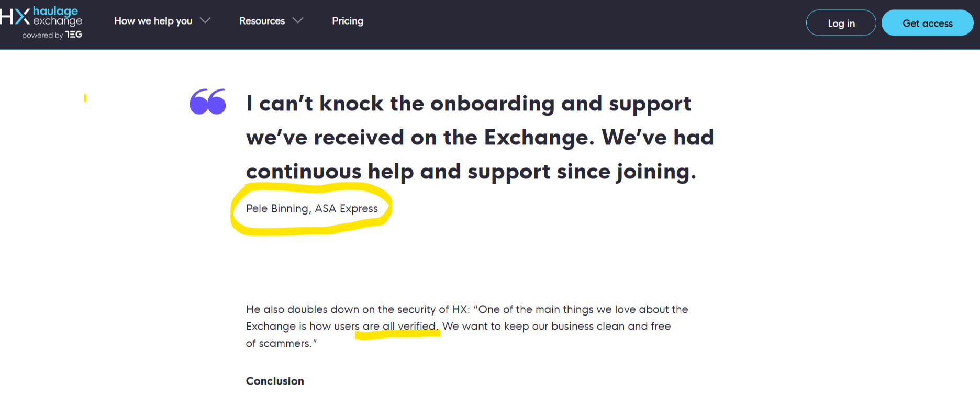Click the purple quotation mark icon
Viewport: 980px width, 394px height.
pos(208,102)
